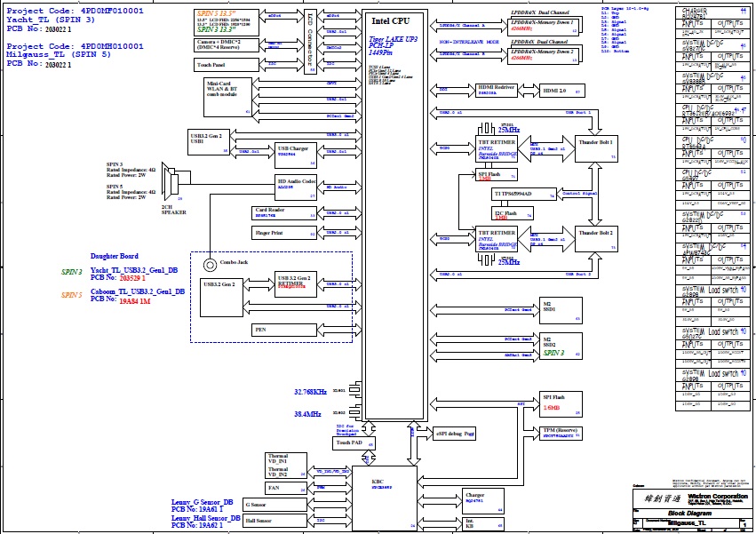The height and width of the screenshot is (534, 756).
Task: Click the SPIN 5 13.5" display block
Action: (227, 23)
